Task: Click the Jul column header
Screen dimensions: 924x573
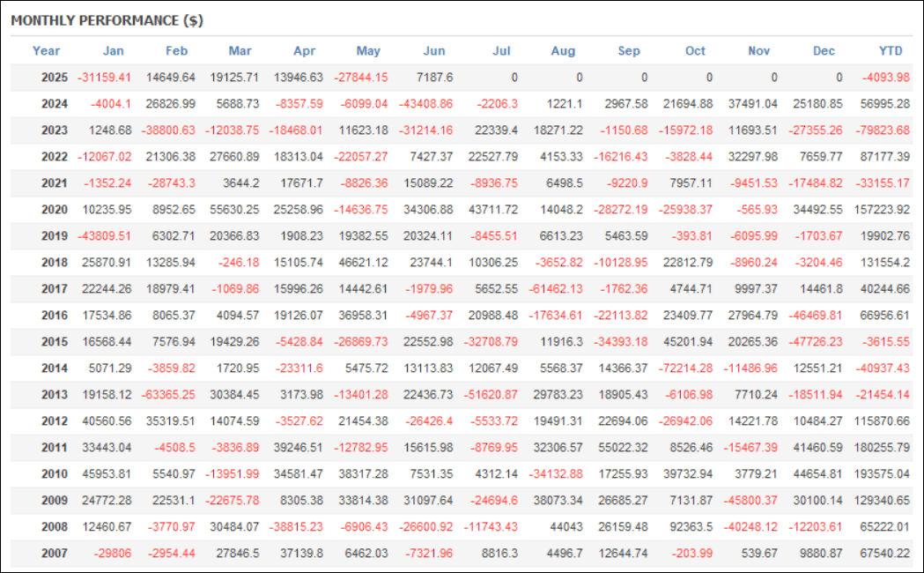Action: [x=501, y=51]
